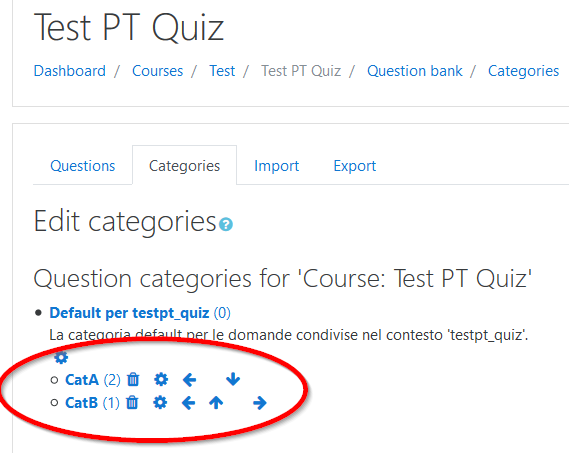This screenshot has height=453, width=569.
Task: Open help icon beside Edit categories
Action: click(226, 224)
